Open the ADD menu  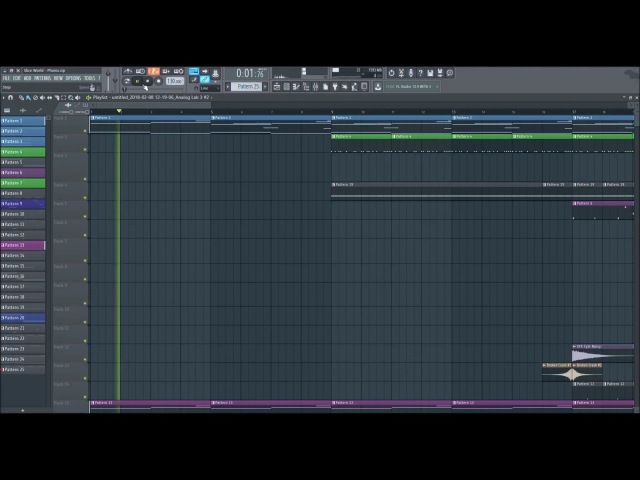27,78
